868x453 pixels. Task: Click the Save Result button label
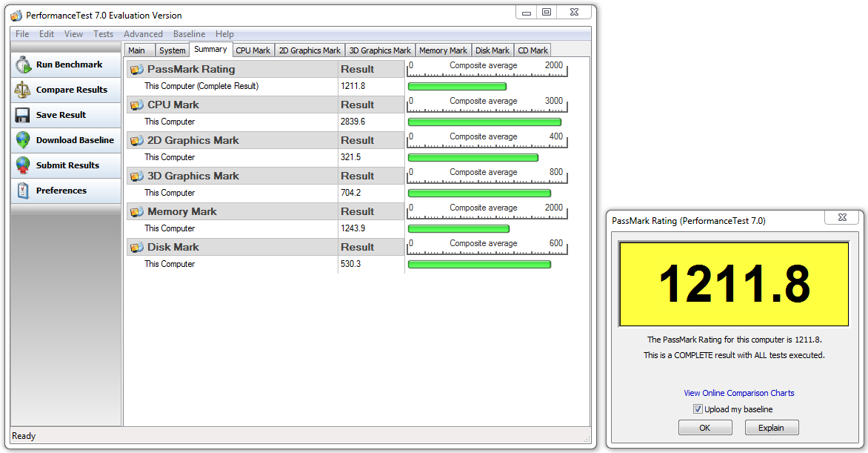tap(61, 115)
